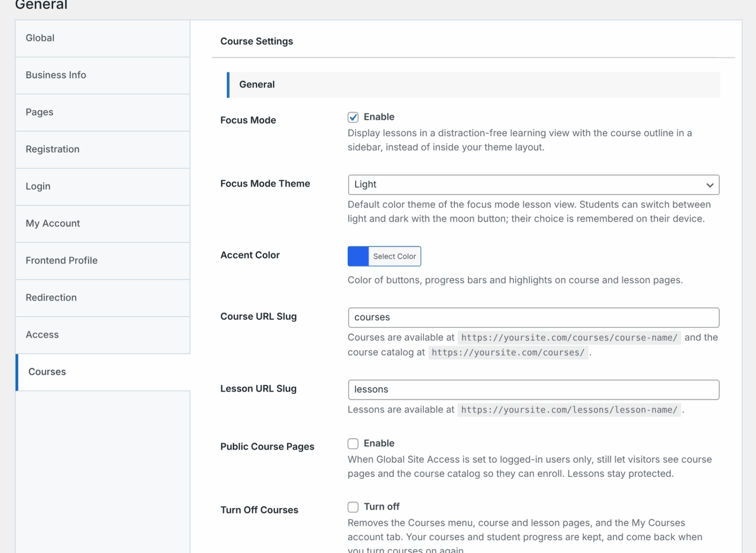The height and width of the screenshot is (553, 756).
Task: Click the Course URL Slug label
Action: (259, 317)
